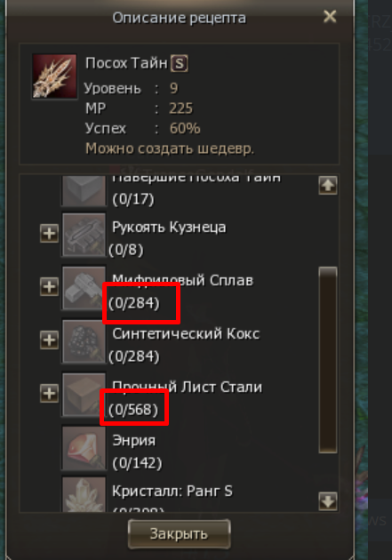This screenshot has height=560, width=392.
Task: Click the scroll up arrow button
Action: click(x=328, y=186)
